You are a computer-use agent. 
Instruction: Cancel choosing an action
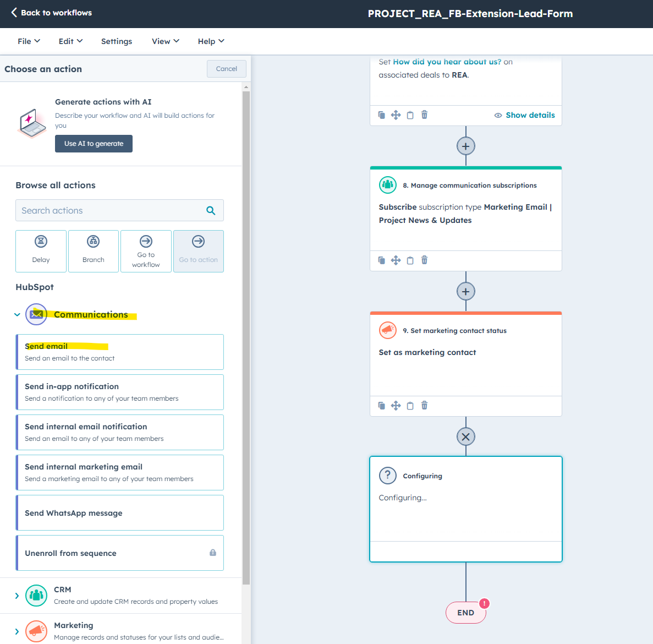click(x=227, y=69)
